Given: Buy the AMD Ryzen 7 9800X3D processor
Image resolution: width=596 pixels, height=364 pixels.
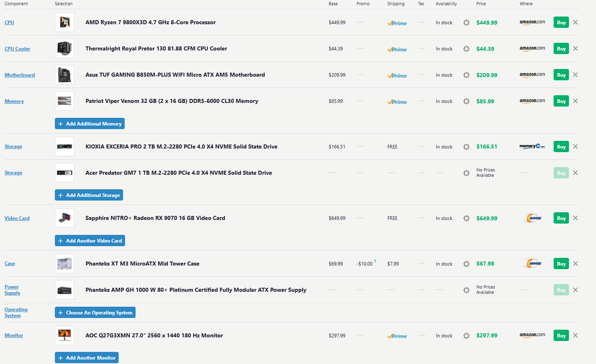Looking at the screenshot, I should click(x=561, y=23).
